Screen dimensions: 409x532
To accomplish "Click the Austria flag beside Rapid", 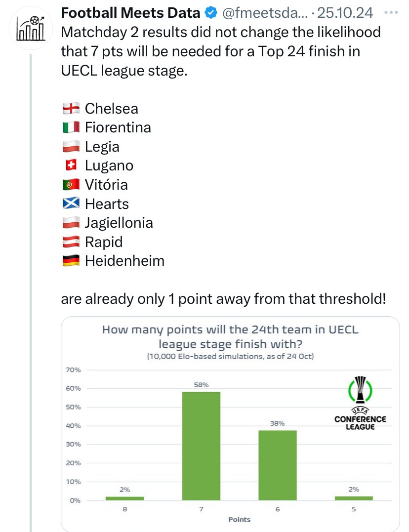I will tap(71, 242).
